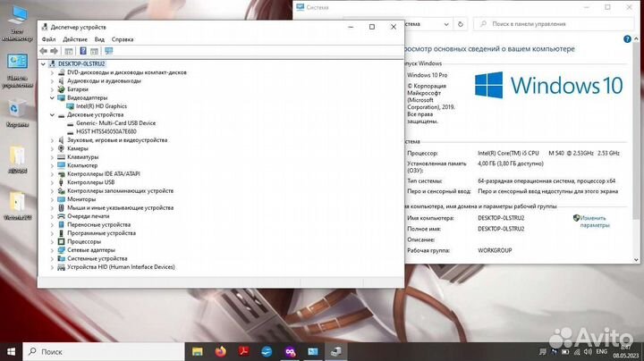The width and height of the screenshot is (644, 361).
Task: Collapse the Видеоадаптеры node
Action: tap(52, 98)
